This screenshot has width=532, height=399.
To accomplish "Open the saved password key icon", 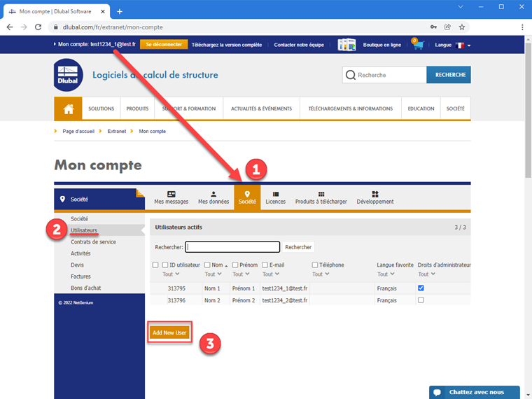I will click(433, 27).
